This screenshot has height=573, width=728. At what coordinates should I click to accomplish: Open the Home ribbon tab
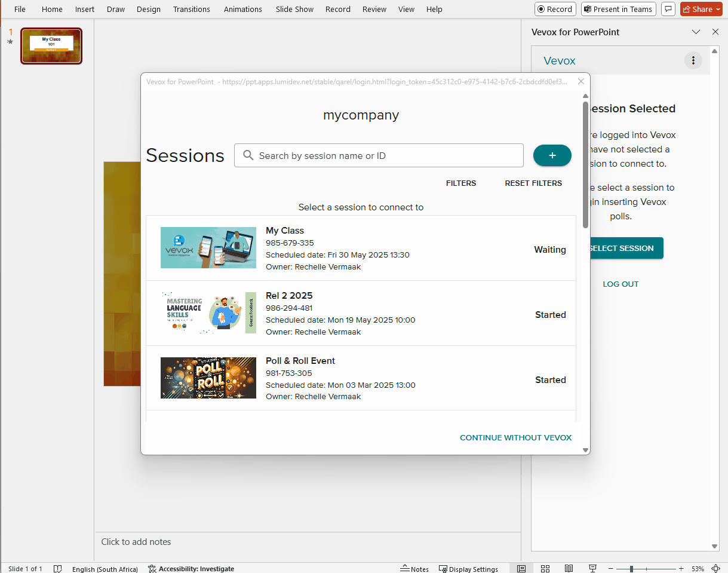coord(52,9)
